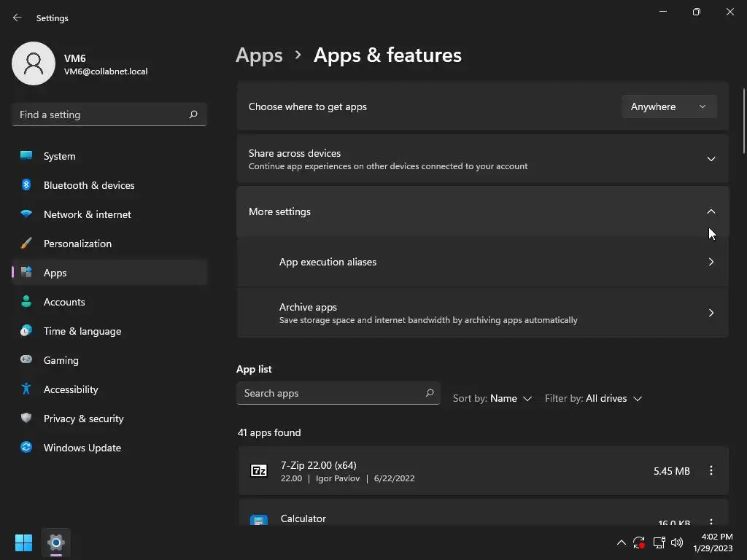Select Network & internet in sidebar
This screenshot has height=560, width=747.
point(87,214)
